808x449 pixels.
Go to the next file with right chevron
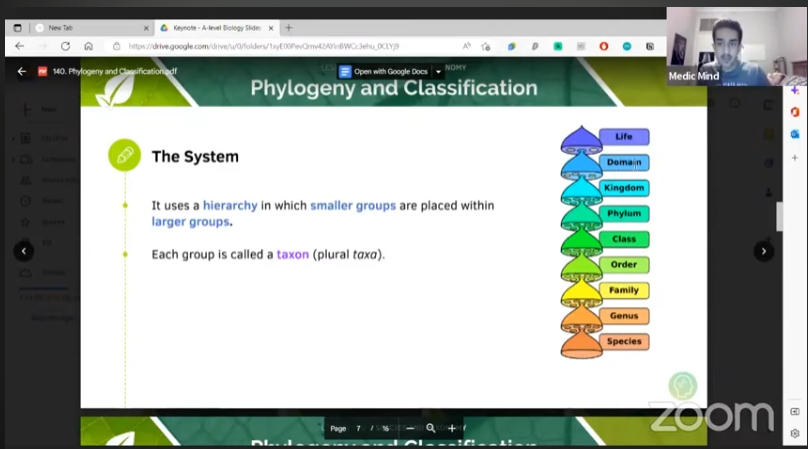pos(764,251)
